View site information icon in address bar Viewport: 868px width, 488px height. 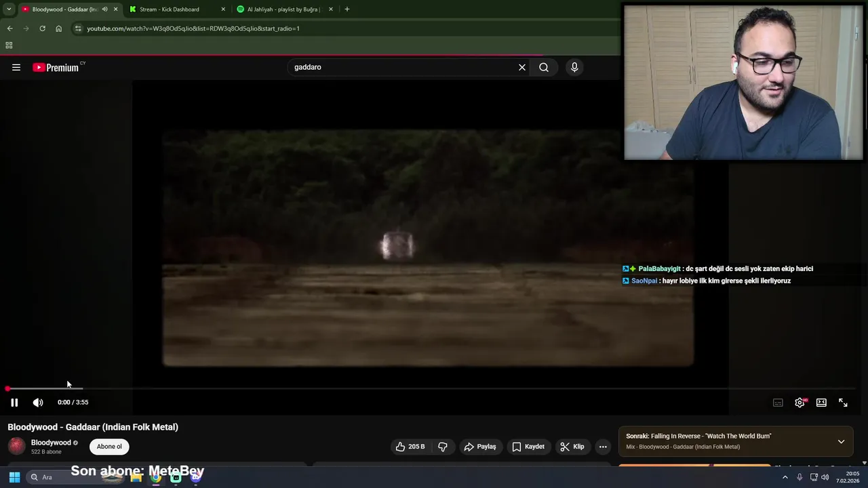[78, 28]
